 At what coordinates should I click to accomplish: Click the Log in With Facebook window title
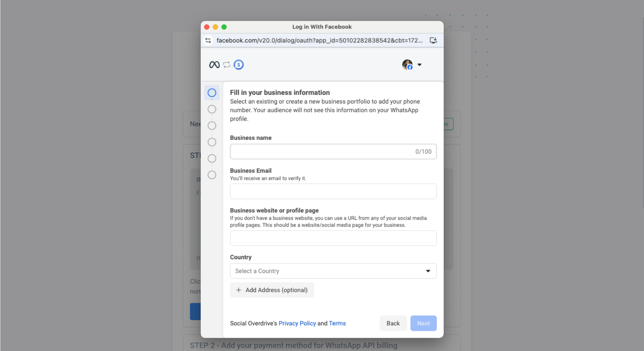pos(322,27)
